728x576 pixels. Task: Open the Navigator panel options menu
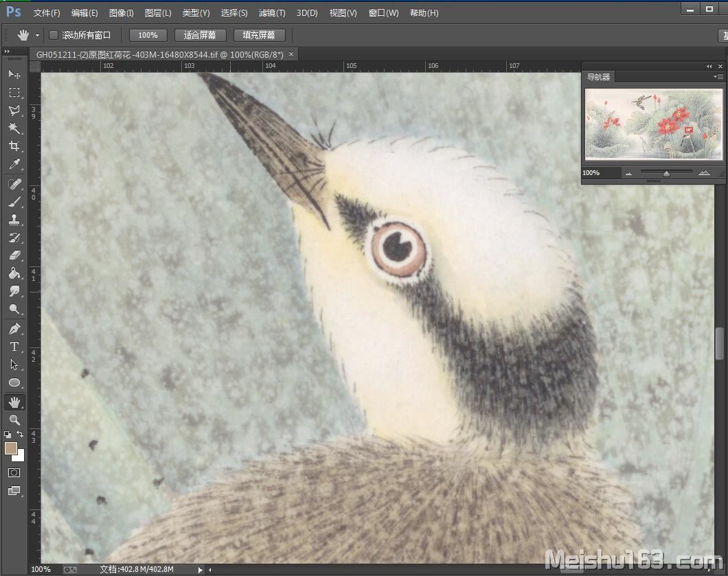coord(718,77)
